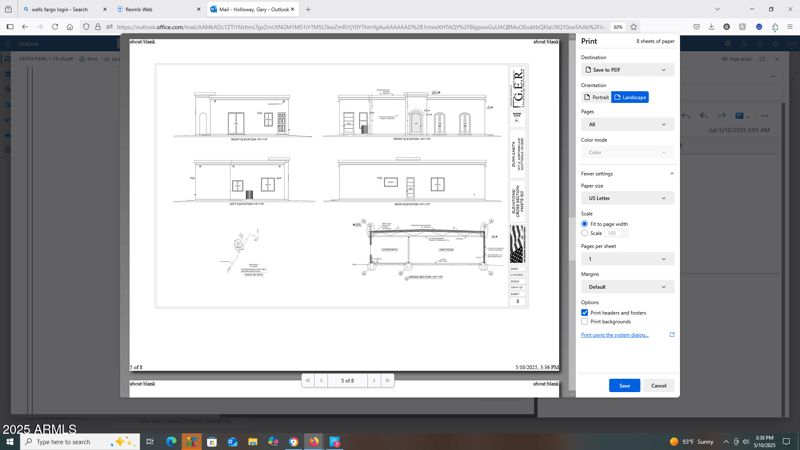Image resolution: width=800 pixels, height=450 pixels.
Task: Choose Portrait orientation
Action: (x=596, y=97)
